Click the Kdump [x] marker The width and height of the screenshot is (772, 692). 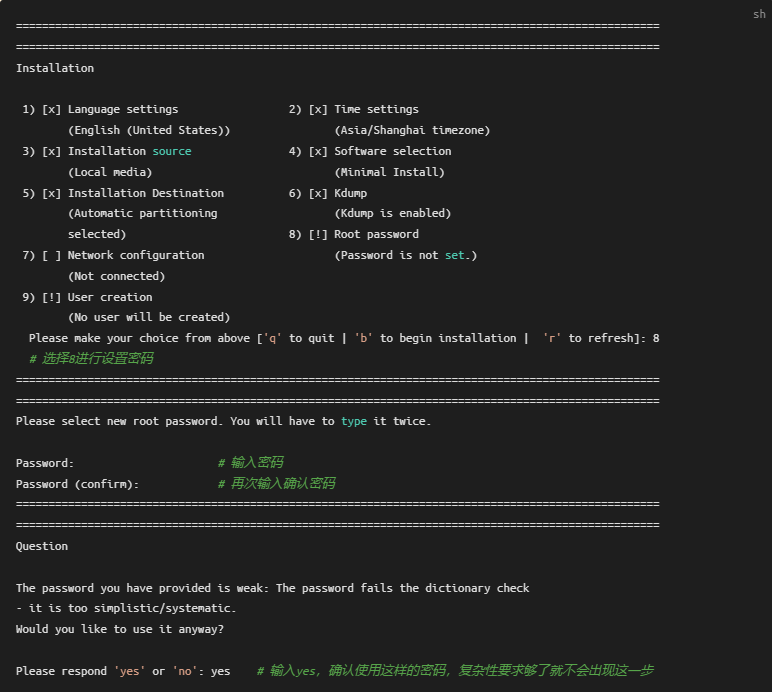pyautogui.click(x=318, y=193)
